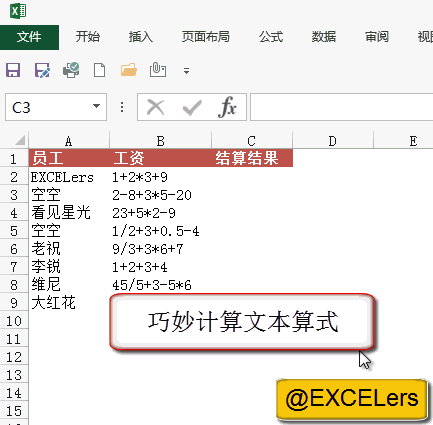Create a new blank workbook icon
This screenshot has height=425, width=433.
100,70
